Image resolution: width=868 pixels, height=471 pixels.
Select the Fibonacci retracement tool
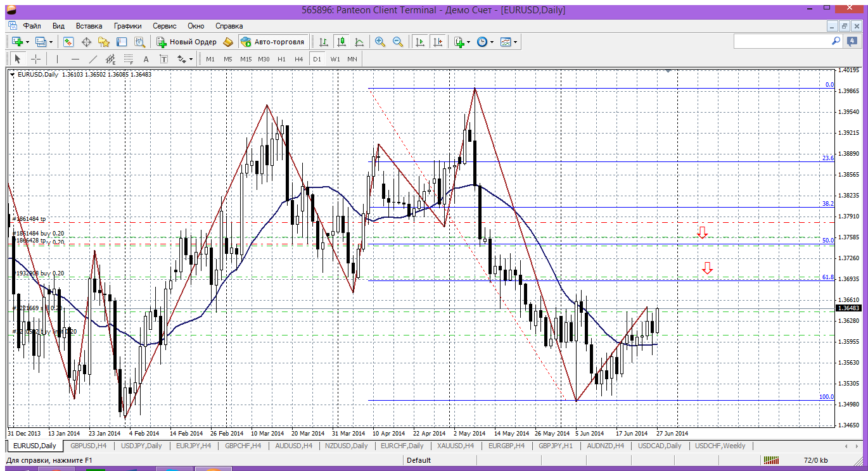pyautogui.click(x=129, y=59)
